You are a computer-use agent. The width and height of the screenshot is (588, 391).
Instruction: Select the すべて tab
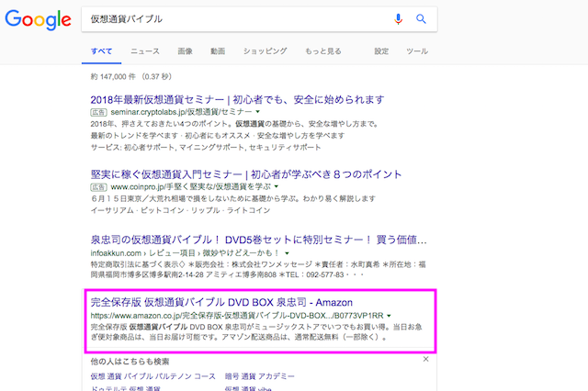point(101,51)
